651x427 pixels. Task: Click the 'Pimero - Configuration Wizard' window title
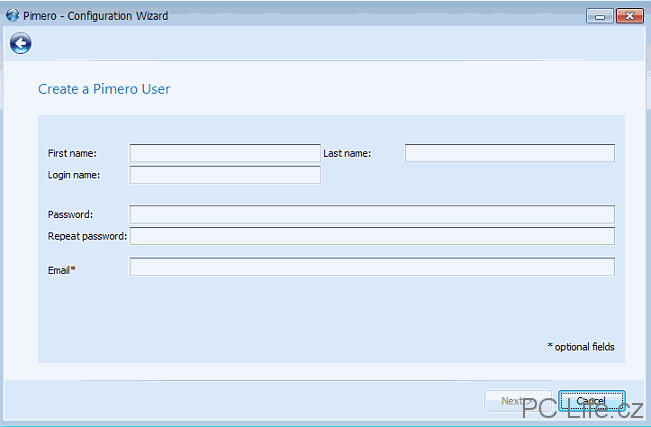coord(95,16)
